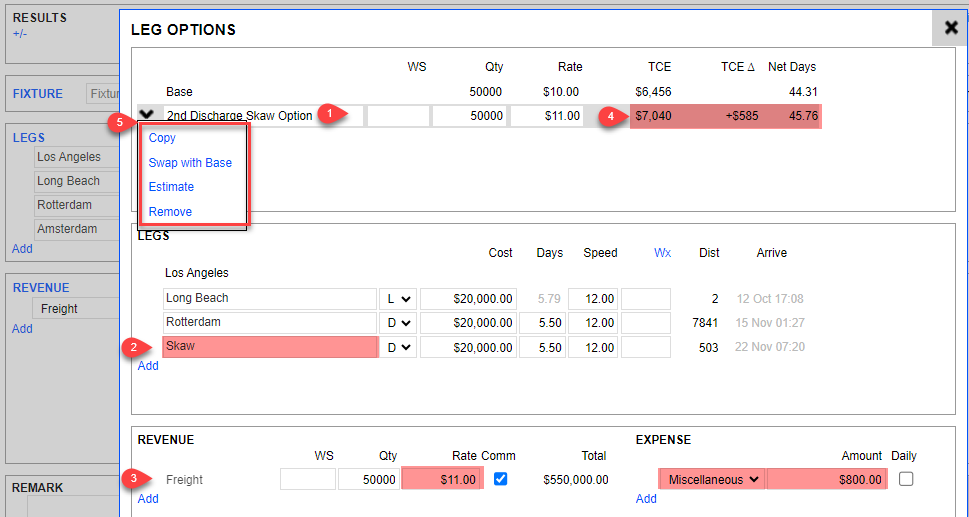The width and height of the screenshot is (969, 517).
Task: Close the Leg Options dialog
Action: pos(950,29)
